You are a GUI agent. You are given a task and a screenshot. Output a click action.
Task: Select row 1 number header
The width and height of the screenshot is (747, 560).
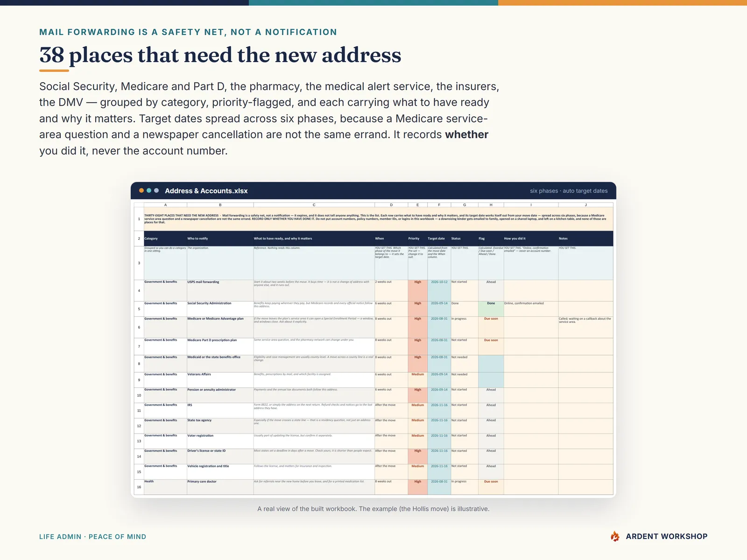(x=139, y=219)
